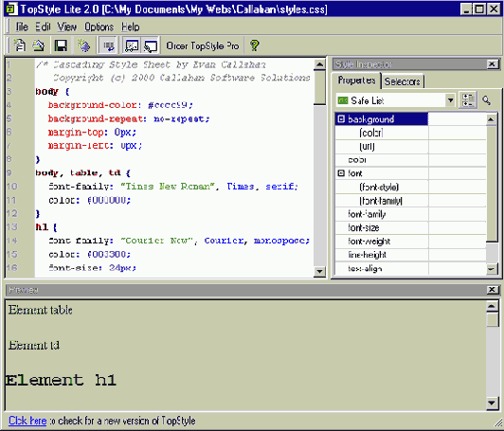Open the Options menu
Image resolution: width=504 pixels, height=431 pixels.
(x=99, y=27)
